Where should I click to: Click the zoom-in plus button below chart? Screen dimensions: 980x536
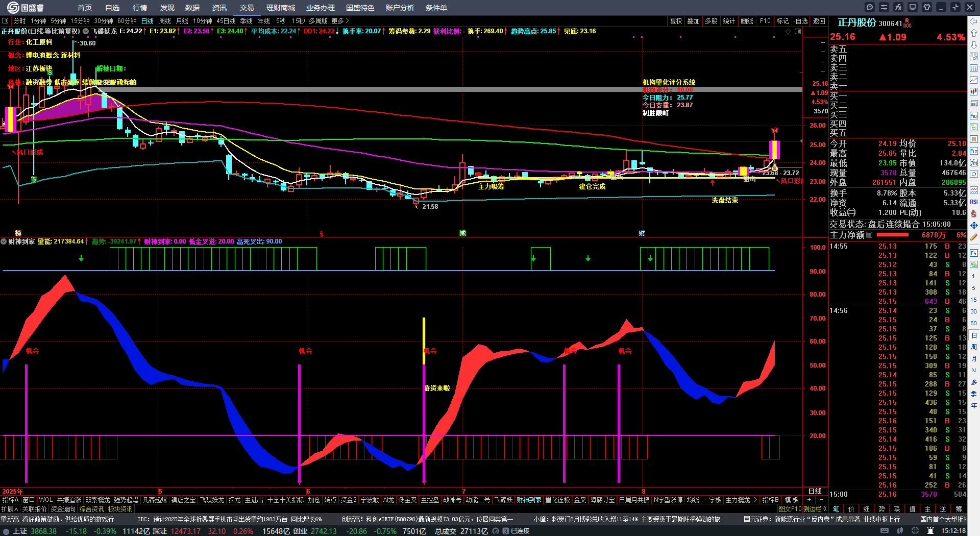pyautogui.click(x=810, y=500)
